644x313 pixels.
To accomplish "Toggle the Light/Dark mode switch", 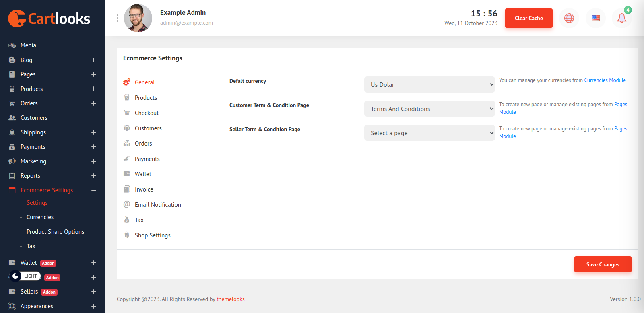I will (25, 276).
